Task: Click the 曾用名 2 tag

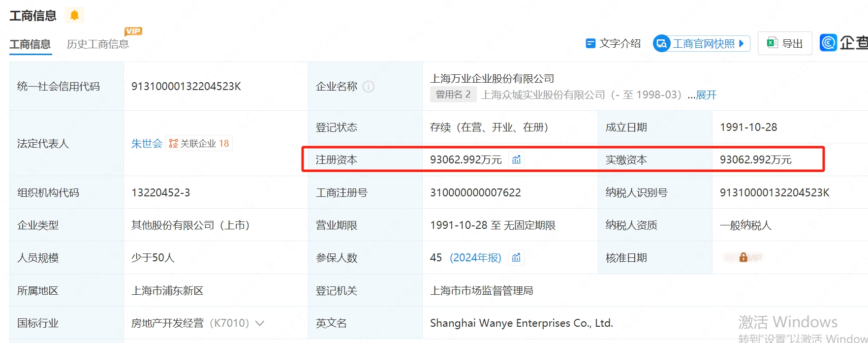Action: pyautogui.click(x=453, y=94)
